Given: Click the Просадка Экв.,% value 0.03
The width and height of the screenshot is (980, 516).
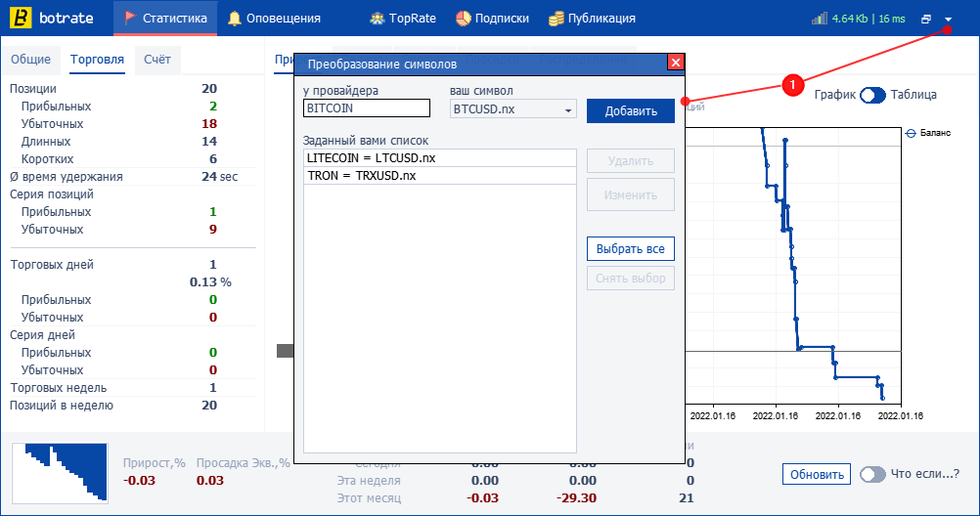Looking at the screenshot, I should pyautogui.click(x=210, y=481).
